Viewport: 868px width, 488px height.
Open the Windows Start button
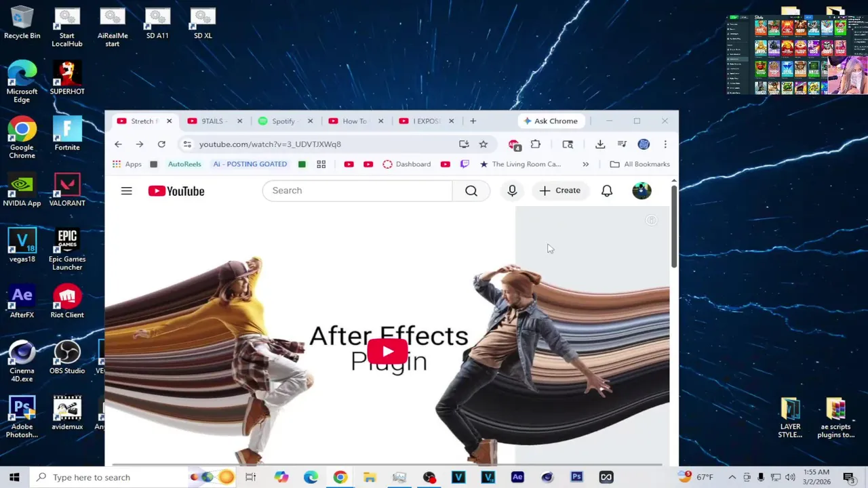(14, 477)
